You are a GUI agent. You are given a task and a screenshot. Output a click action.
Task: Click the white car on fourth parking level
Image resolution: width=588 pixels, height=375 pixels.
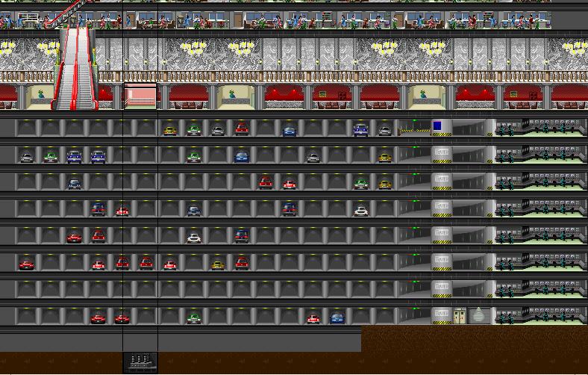point(361,211)
